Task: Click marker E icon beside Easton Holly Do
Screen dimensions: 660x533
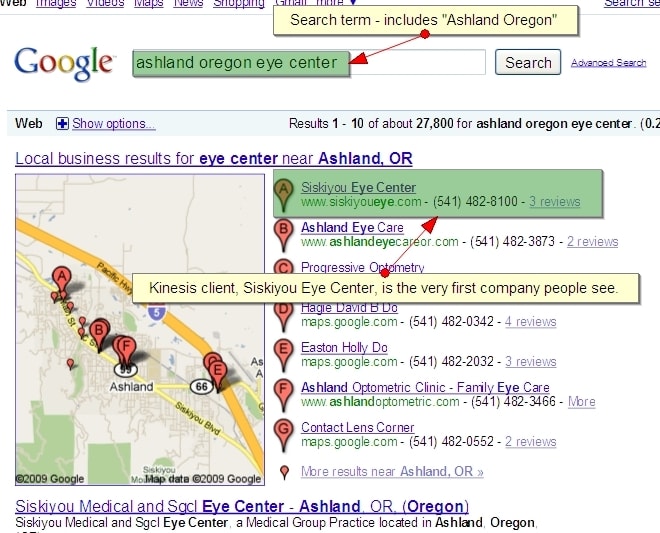Action: coord(284,355)
